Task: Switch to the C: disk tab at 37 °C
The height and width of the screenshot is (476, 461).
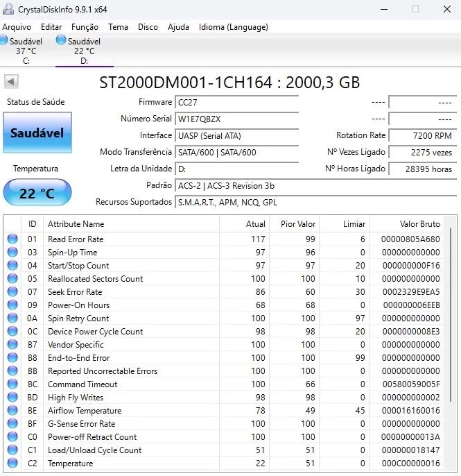Action: 26,51
